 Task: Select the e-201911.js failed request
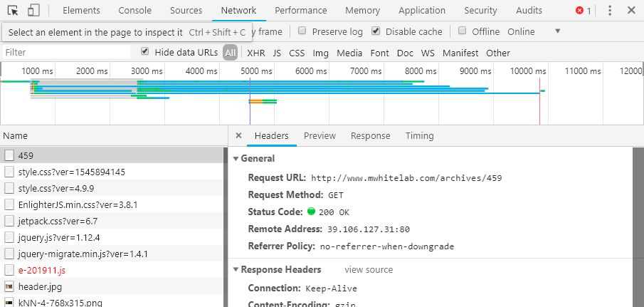click(x=112, y=271)
